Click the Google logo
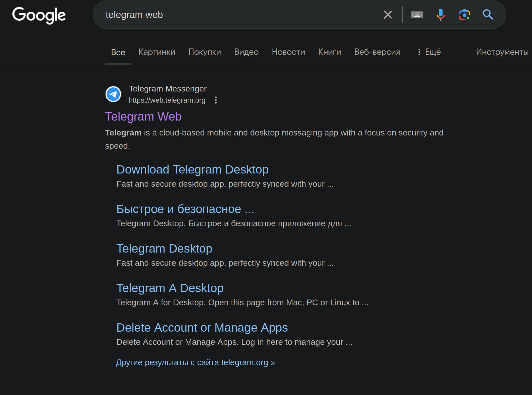Screen dimensions: 532x395 (39, 15)
